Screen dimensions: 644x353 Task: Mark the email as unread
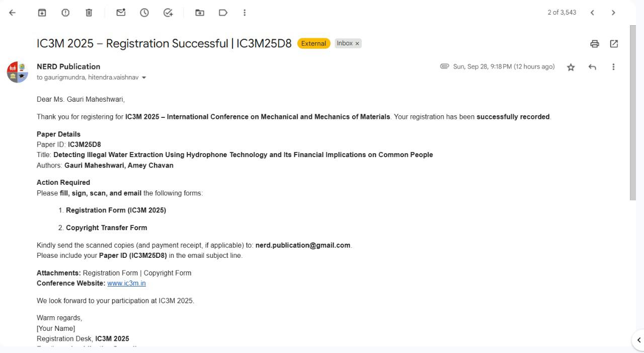click(x=121, y=13)
